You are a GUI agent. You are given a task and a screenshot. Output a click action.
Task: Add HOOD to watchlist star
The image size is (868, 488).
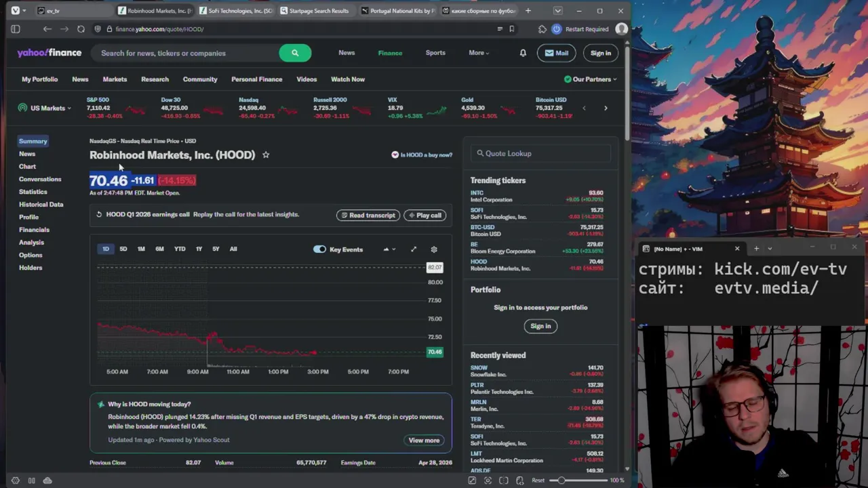click(x=266, y=155)
